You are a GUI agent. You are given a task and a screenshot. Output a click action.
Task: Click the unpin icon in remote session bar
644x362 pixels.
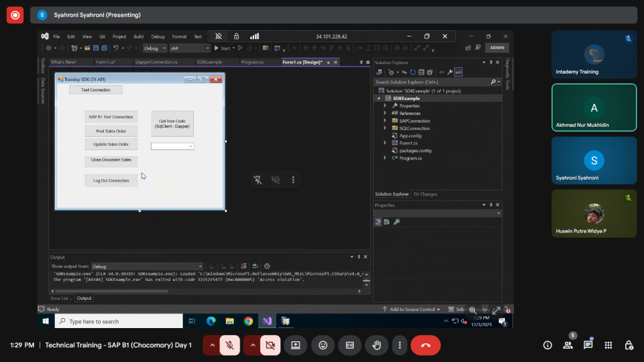(218, 36)
